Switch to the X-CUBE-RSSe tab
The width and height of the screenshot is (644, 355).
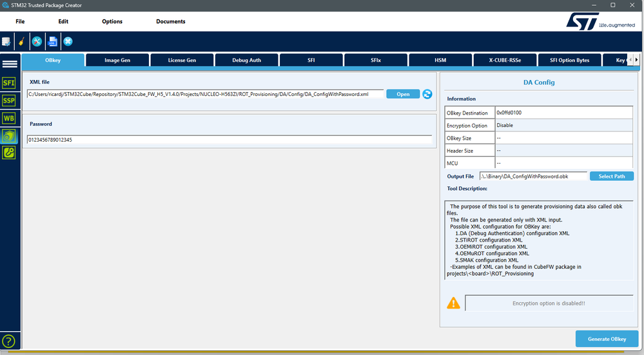coord(505,60)
